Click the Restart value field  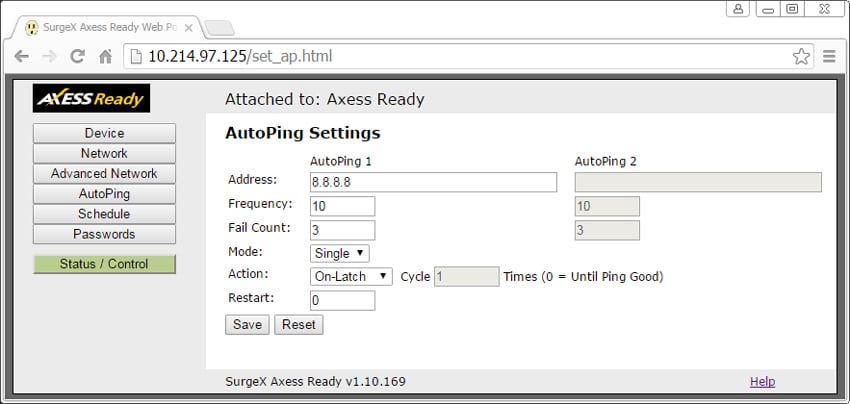(342, 300)
